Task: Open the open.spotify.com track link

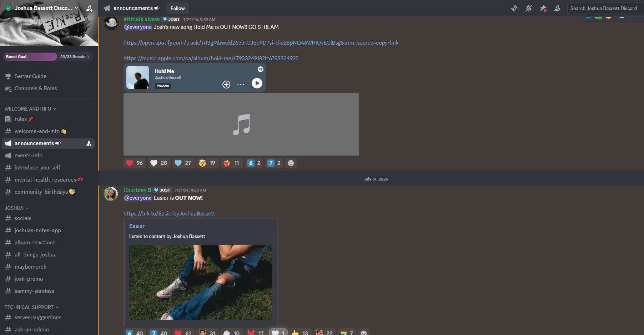Action: pyautogui.click(x=261, y=43)
